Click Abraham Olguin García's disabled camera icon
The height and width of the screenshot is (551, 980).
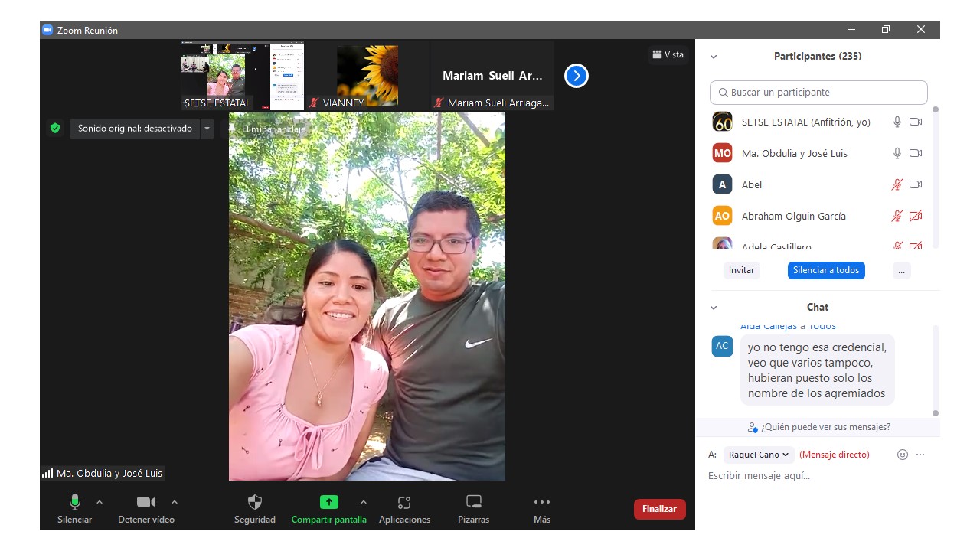916,216
